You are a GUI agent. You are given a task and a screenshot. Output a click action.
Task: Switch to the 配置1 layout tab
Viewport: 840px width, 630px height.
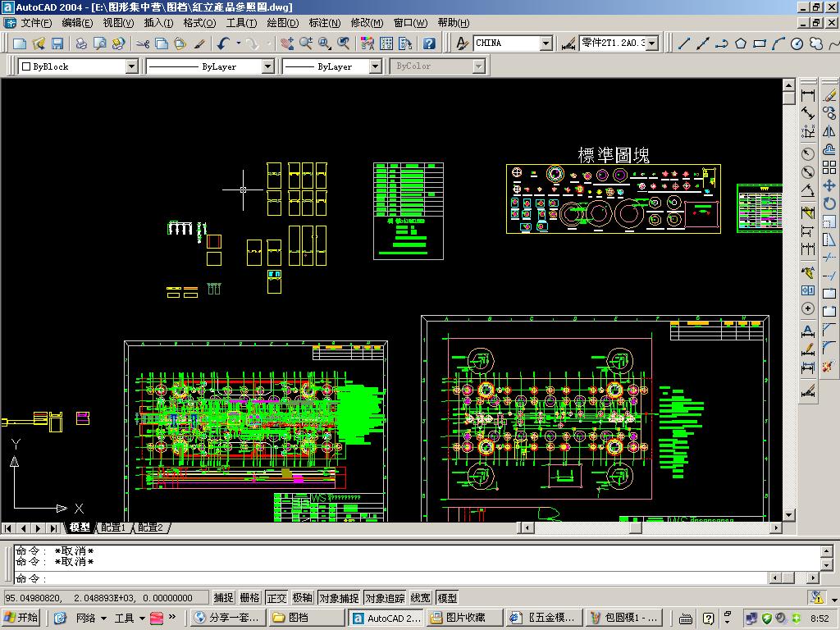pos(113,527)
